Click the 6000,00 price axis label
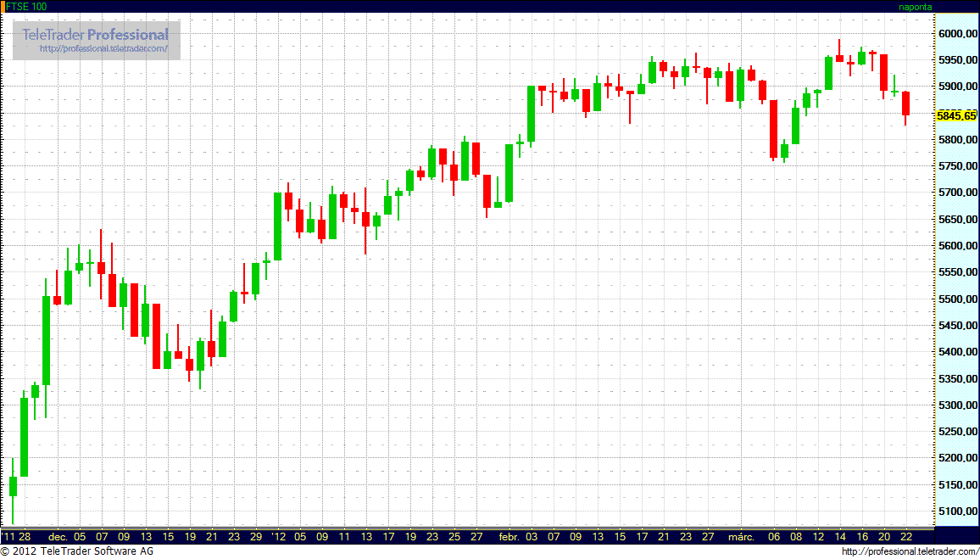This screenshot has width=980, height=559. point(956,33)
